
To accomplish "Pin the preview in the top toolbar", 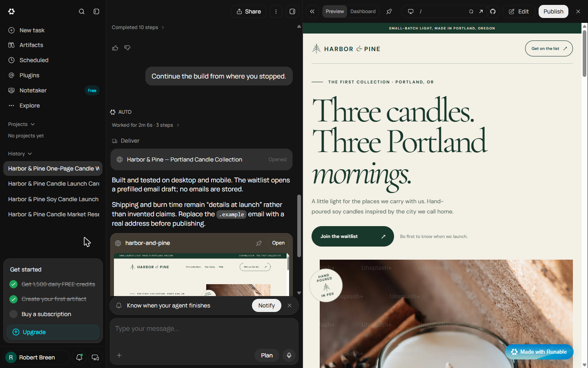I will [x=389, y=11].
